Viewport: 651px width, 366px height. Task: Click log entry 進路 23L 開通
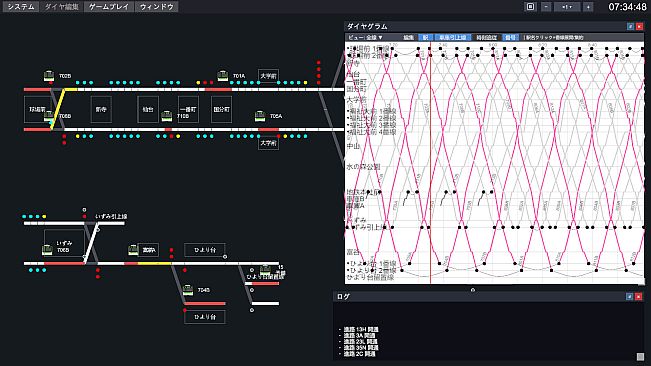pos(360,342)
